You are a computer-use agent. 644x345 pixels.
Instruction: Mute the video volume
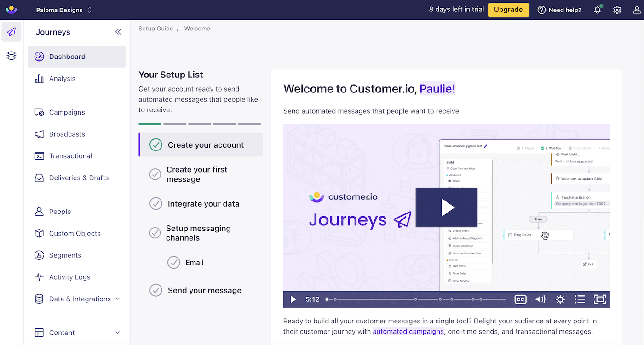pyautogui.click(x=540, y=299)
